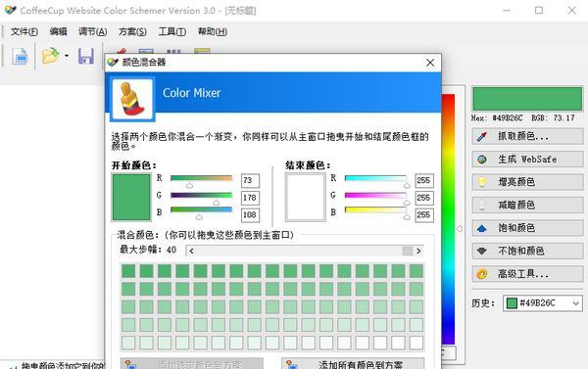Click the 饱和颜色 button

pyautogui.click(x=527, y=228)
